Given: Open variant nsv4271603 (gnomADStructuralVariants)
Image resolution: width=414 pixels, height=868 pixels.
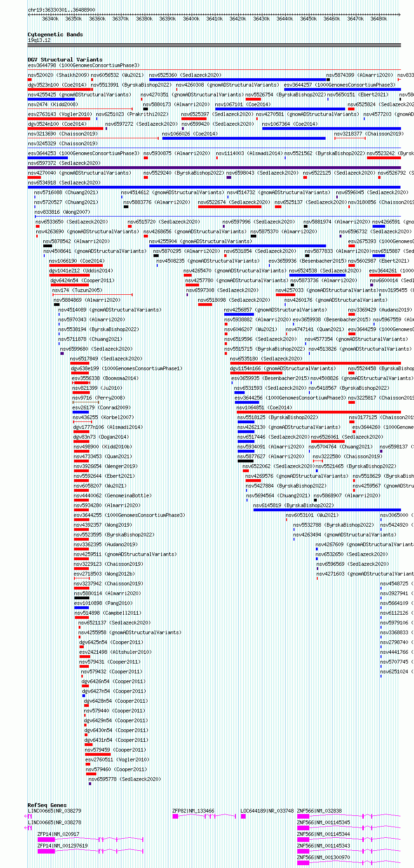Looking at the screenshot, I should tap(365, 574).
